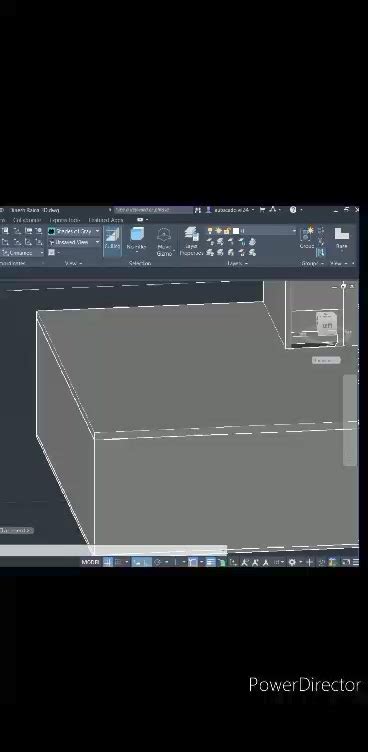Toggle the layer lightbulb on/off icon
Screen dimensions: 368x752
210,231
